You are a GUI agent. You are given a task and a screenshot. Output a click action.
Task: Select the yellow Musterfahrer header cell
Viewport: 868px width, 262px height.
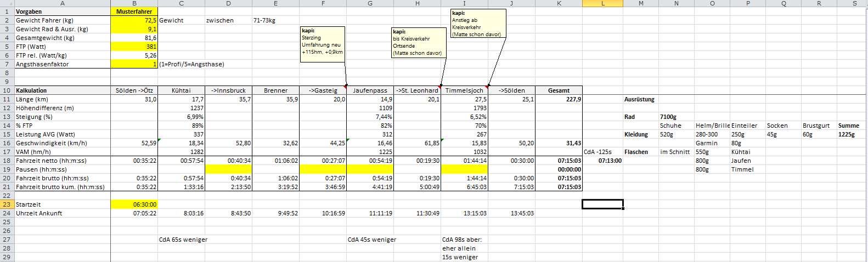coord(134,12)
